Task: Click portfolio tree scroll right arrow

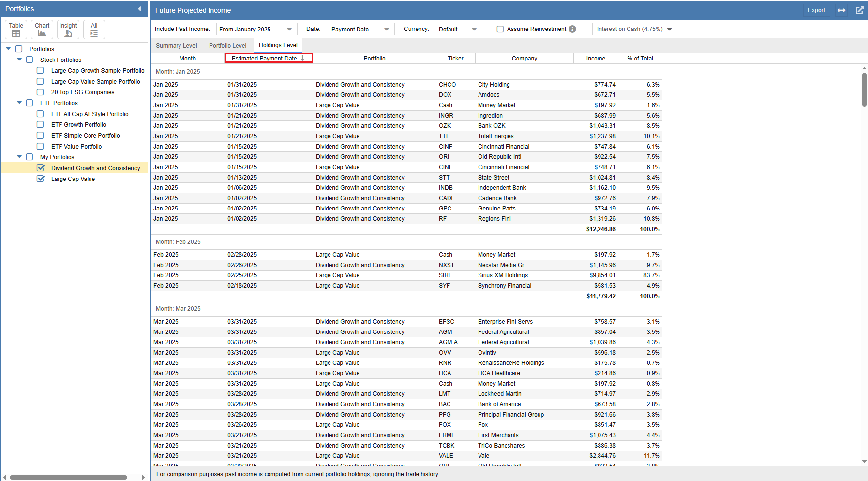Action: click(143, 477)
